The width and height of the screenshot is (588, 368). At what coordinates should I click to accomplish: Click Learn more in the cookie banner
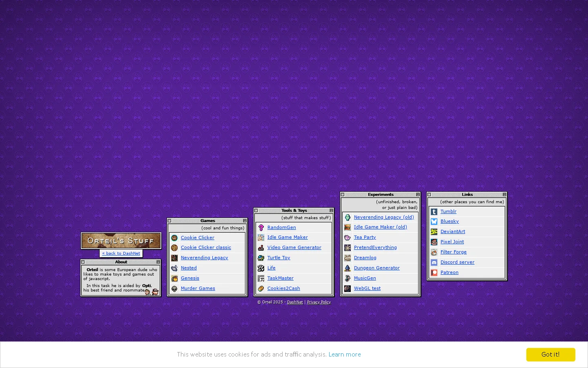tap(345, 355)
